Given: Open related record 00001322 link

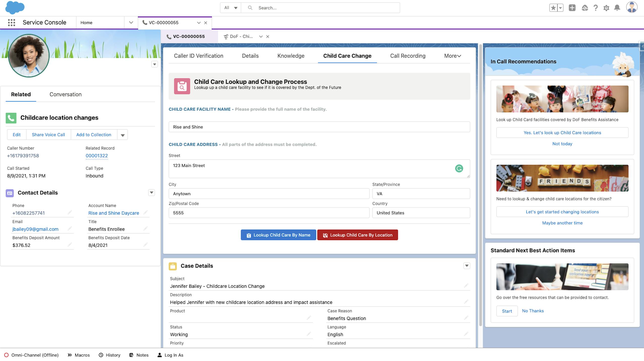Looking at the screenshot, I should coord(97,156).
